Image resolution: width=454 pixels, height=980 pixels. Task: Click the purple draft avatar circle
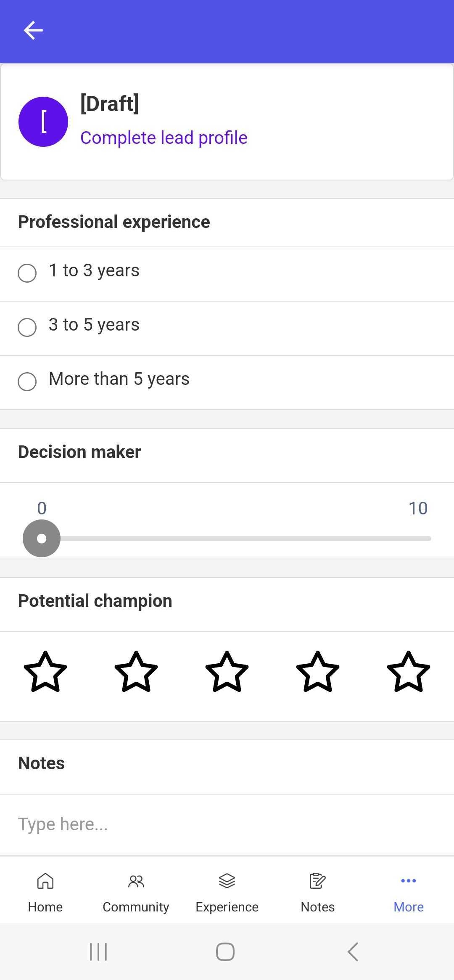pos(43,122)
